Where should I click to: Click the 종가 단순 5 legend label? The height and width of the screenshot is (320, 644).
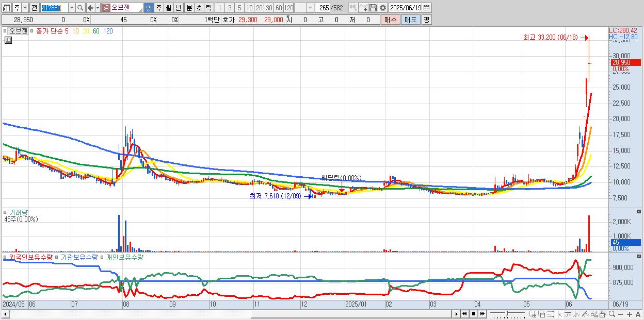point(52,31)
